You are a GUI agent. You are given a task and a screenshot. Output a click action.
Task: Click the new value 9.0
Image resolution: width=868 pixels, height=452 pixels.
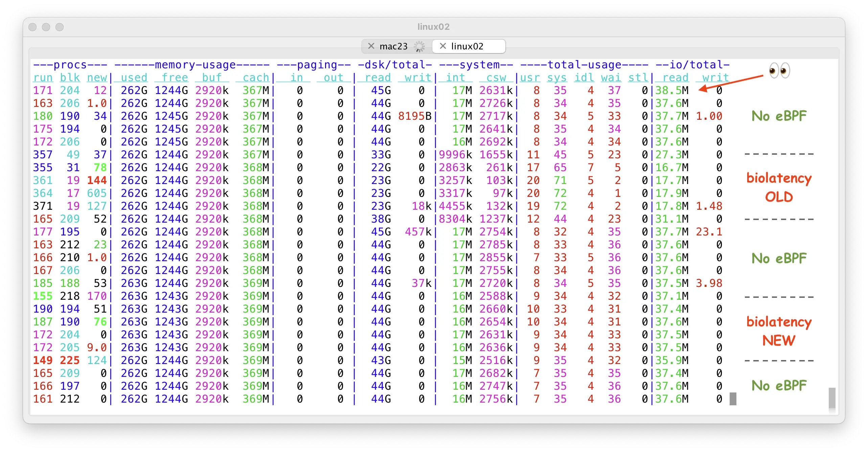click(x=97, y=347)
